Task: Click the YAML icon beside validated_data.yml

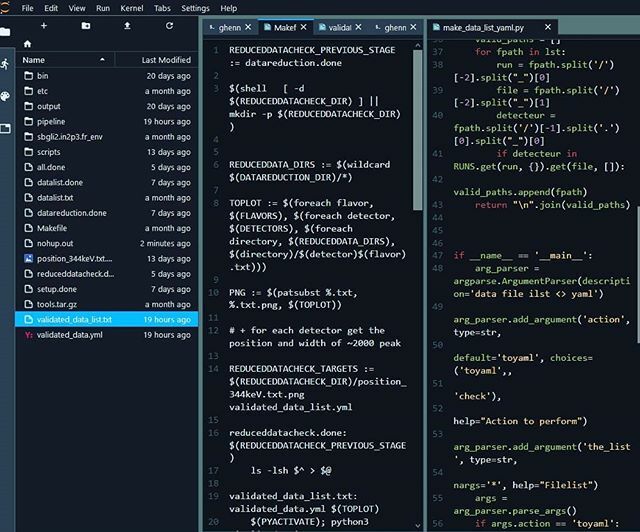Action: pyautogui.click(x=28, y=335)
